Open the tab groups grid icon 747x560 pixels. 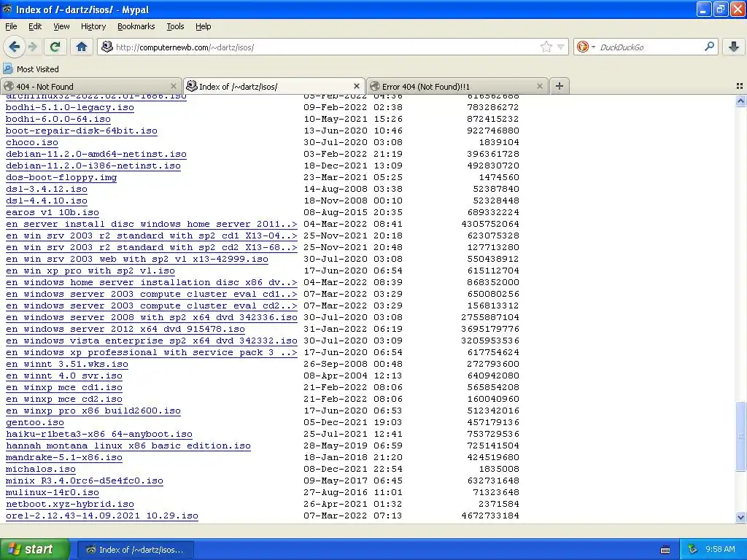tap(740, 86)
